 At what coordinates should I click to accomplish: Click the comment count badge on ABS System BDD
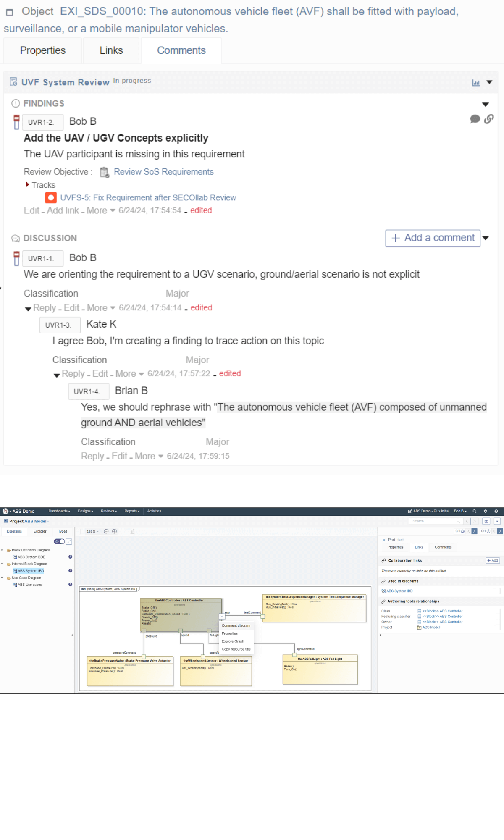tap(70, 557)
